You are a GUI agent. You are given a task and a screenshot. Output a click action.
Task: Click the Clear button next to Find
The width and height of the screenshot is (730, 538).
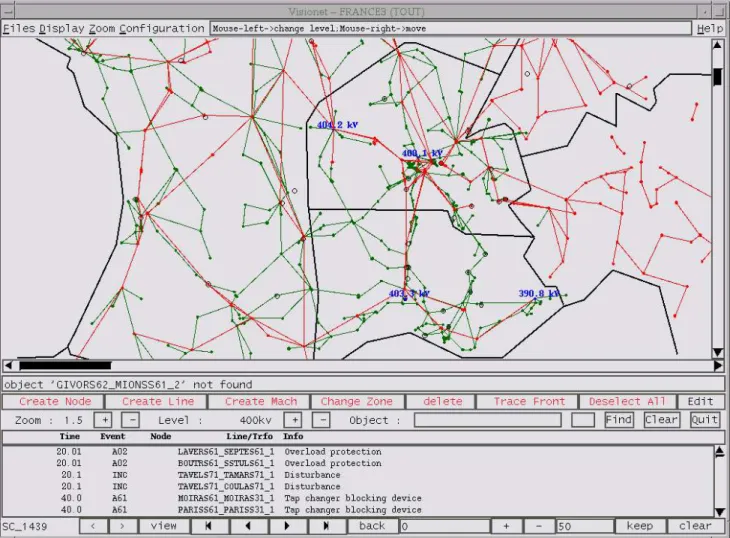click(x=661, y=420)
